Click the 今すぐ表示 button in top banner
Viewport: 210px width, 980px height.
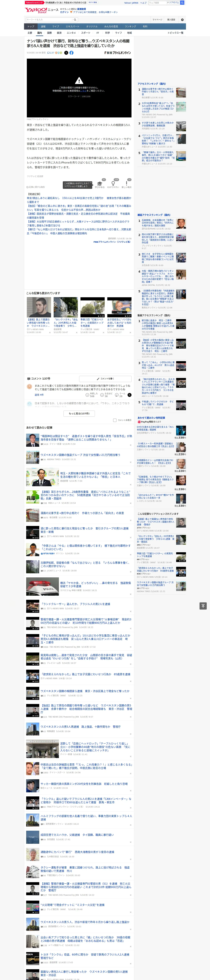(93, 2)
